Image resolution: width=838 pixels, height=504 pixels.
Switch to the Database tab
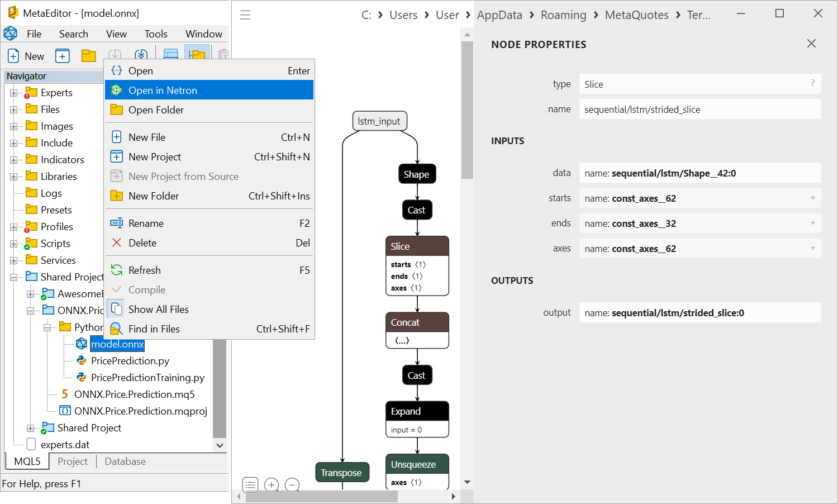tap(125, 462)
